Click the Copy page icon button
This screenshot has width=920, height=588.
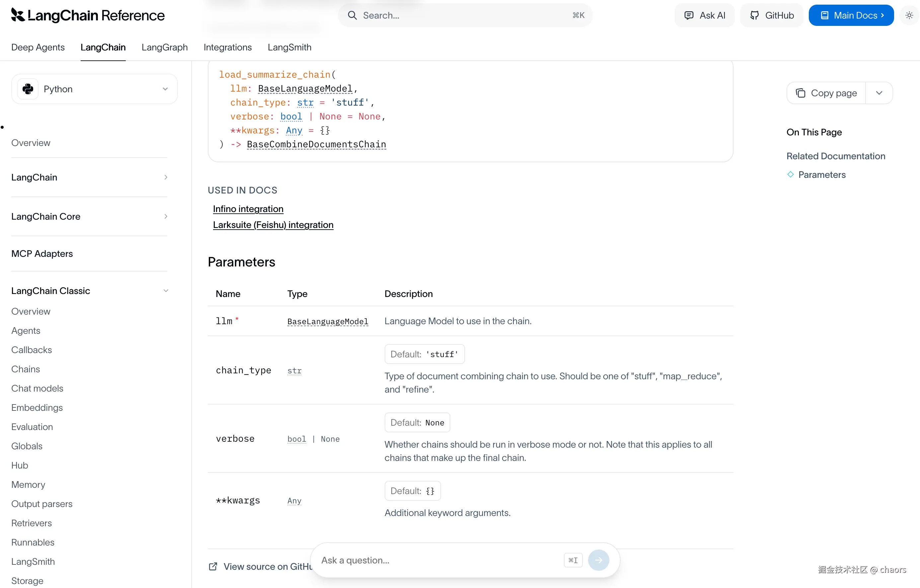point(800,93)
